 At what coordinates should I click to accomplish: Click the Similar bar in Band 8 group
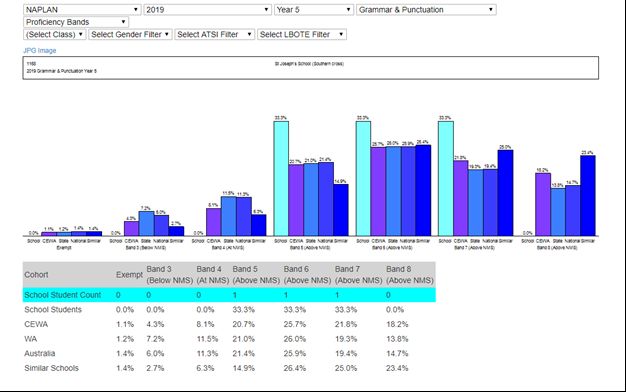tap(588, 196)
